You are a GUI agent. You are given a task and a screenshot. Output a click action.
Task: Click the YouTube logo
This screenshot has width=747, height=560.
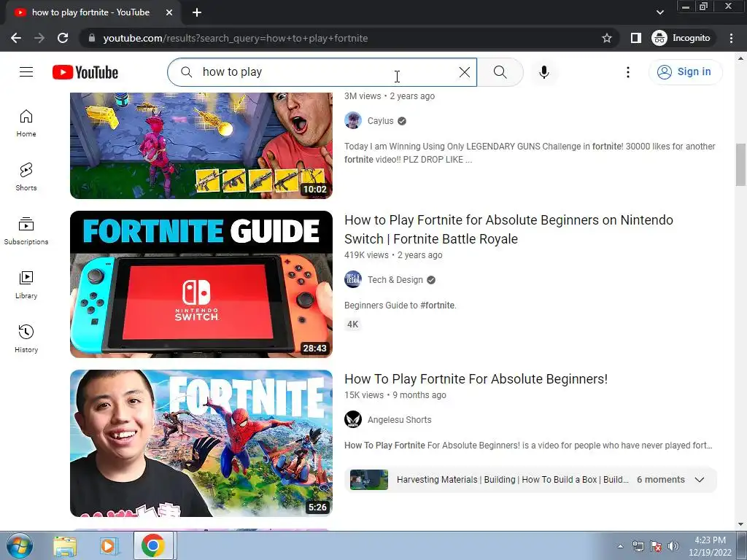pos(85,72)
